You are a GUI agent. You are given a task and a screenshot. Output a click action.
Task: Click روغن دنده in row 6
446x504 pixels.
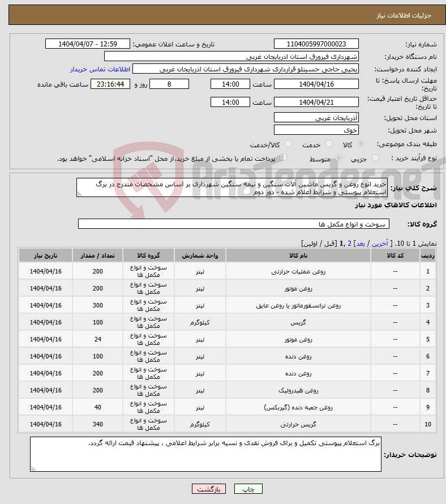coord(298,356)
